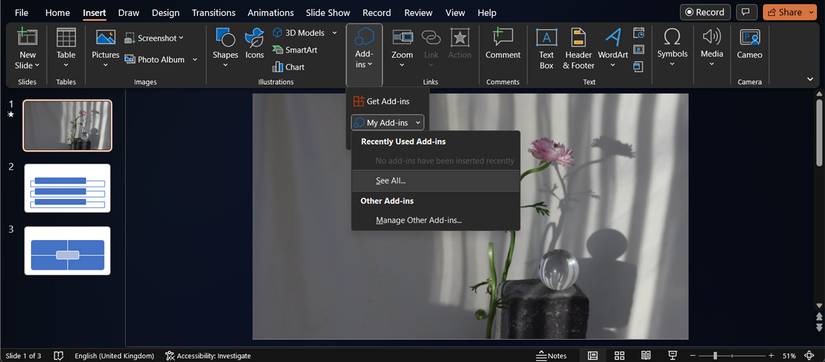Click Accessibility: Investigate in status bar
Image resolution: width=825 pixels, height=362 pixels.
coord(208,356)
